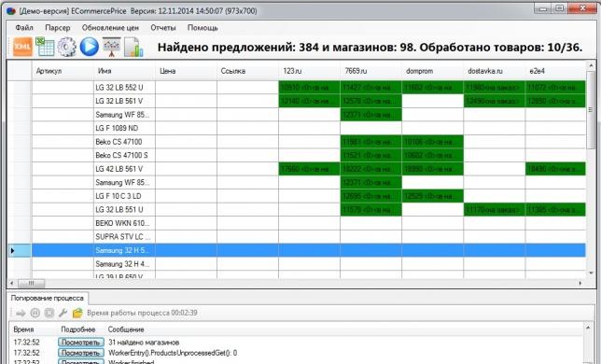Click the dostavka.ru price for LG 32 LB 561 V
Screen dimensions: 601x364
click(495, 101)
